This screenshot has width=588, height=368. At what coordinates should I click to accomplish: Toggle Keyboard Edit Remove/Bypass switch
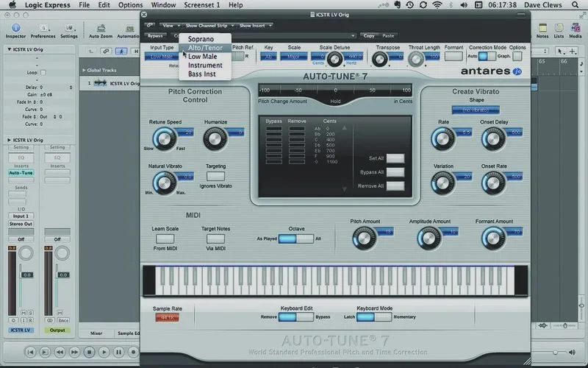(x=296, y=317)
